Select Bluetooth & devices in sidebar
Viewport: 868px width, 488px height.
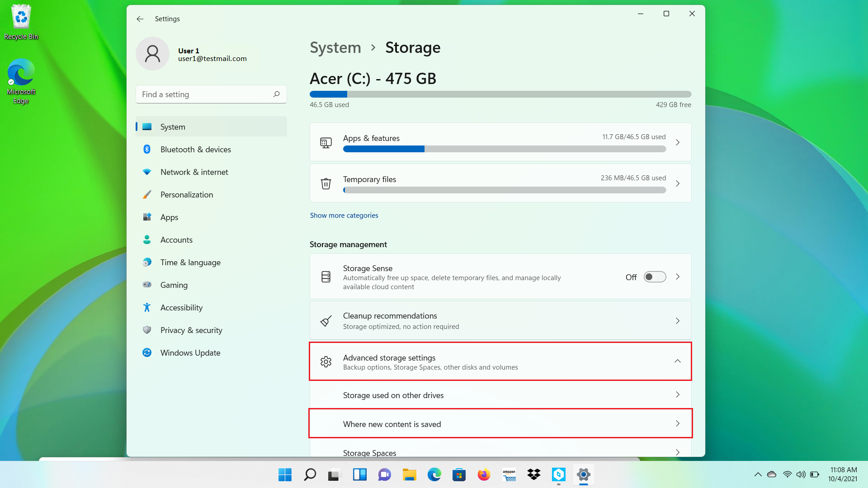tap(195, 150)
